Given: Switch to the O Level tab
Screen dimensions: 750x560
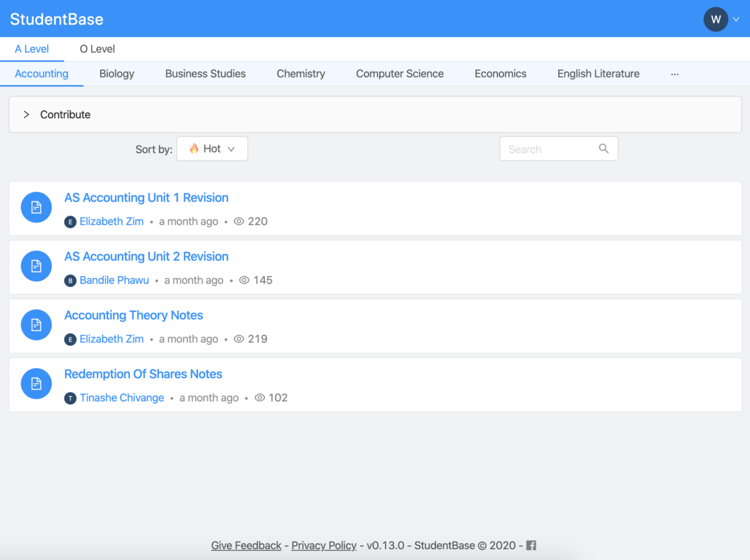Looking at the screenshot, I should tap(97, 49).
